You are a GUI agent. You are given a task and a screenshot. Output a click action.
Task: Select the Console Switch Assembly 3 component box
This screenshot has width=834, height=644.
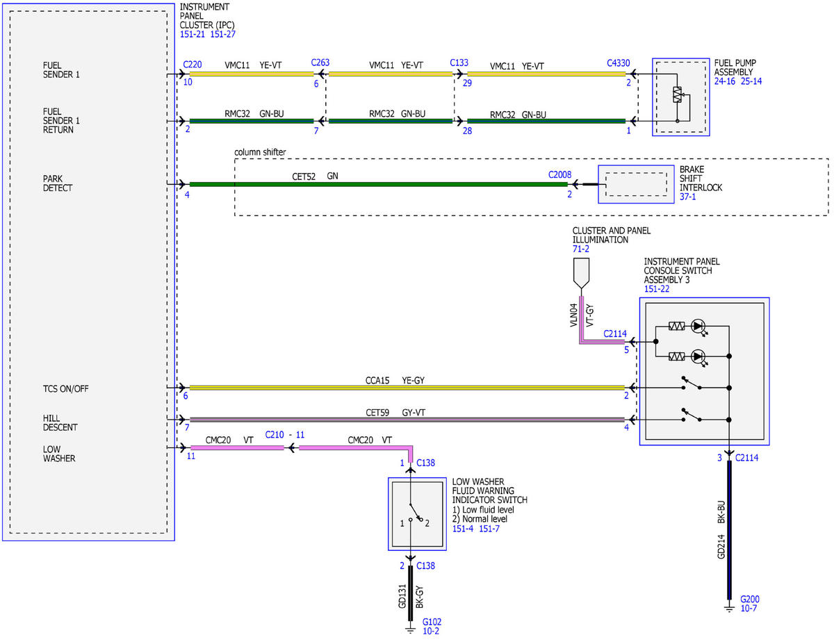pos(704,371)
